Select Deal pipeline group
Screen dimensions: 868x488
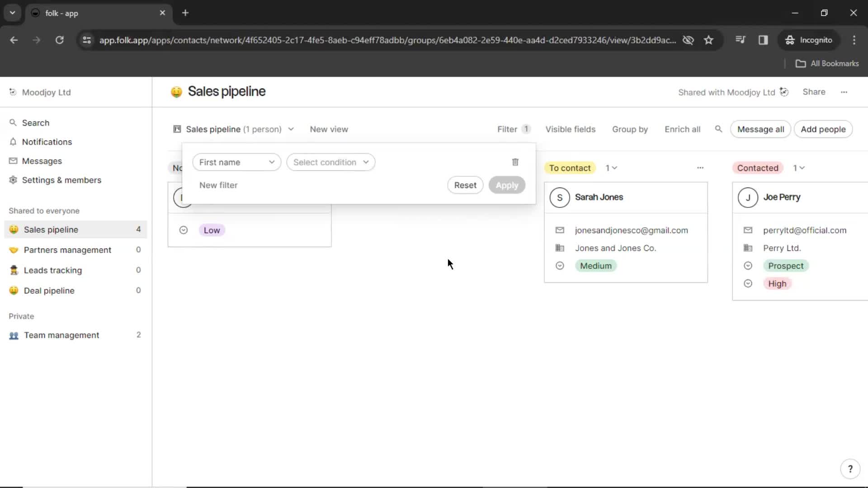(x=75, y=291)
